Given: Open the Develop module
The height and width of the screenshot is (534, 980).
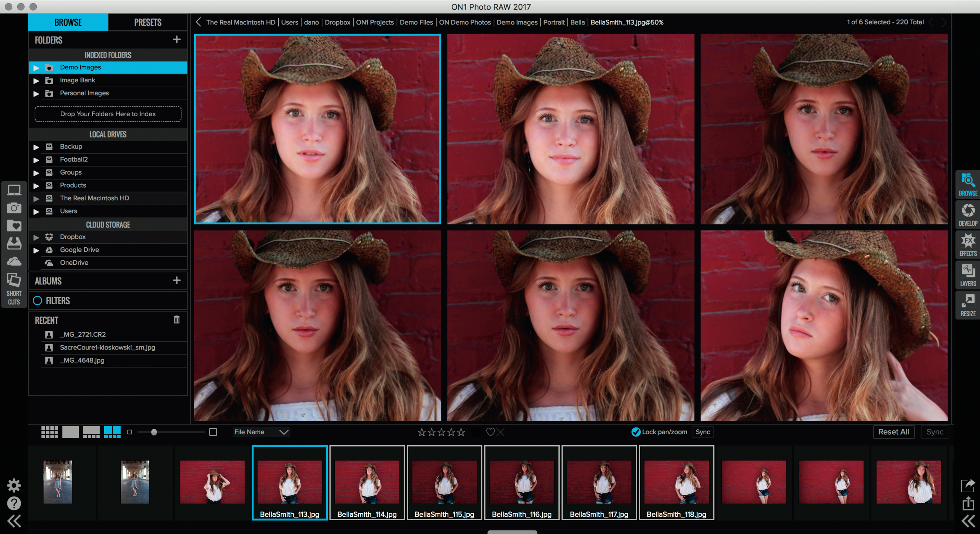Looking at the screenshot, I should (968, 215).
